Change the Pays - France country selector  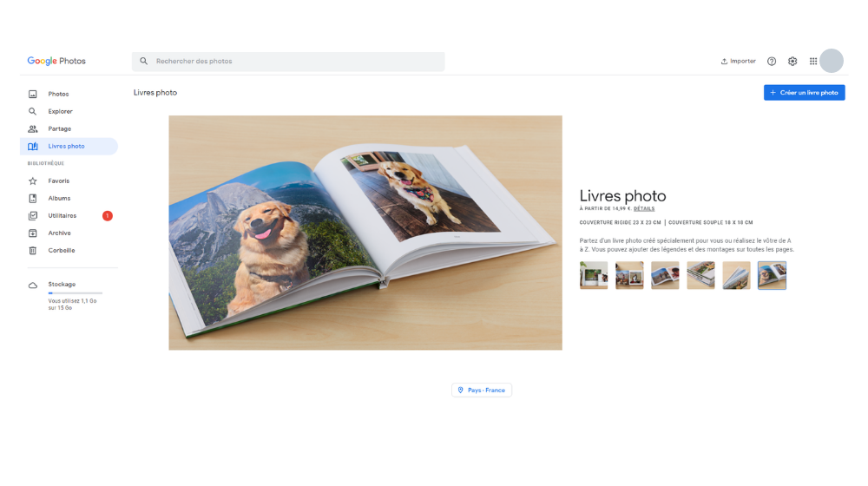[482, 391]
